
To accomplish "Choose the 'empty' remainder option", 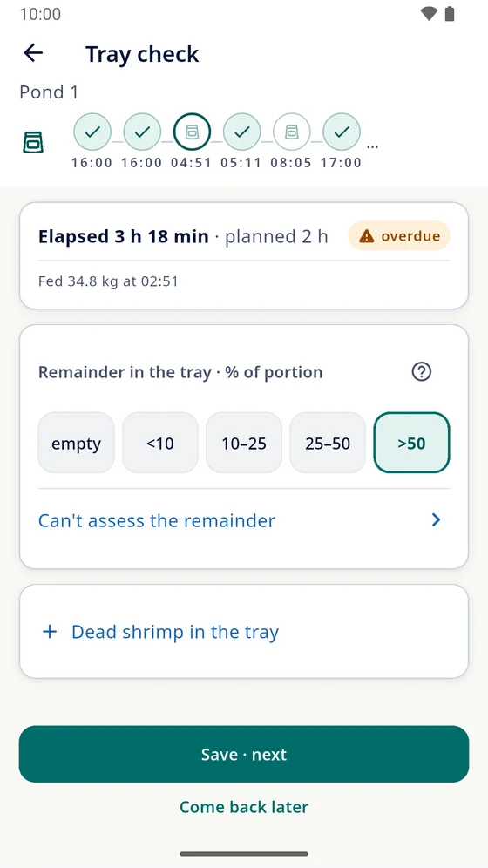I will pos(77,443).
